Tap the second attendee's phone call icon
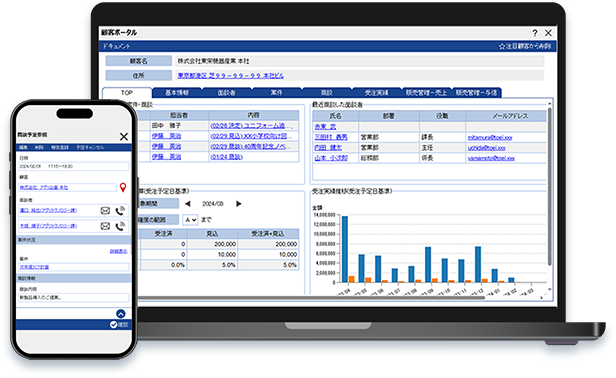 pos(120,226)
